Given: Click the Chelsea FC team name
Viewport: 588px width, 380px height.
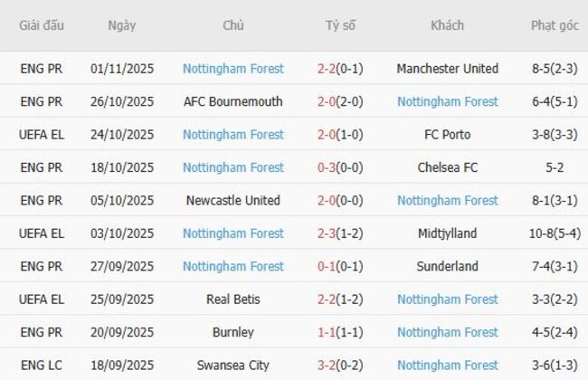Looking at the screenshot, I should coord(447,167).
